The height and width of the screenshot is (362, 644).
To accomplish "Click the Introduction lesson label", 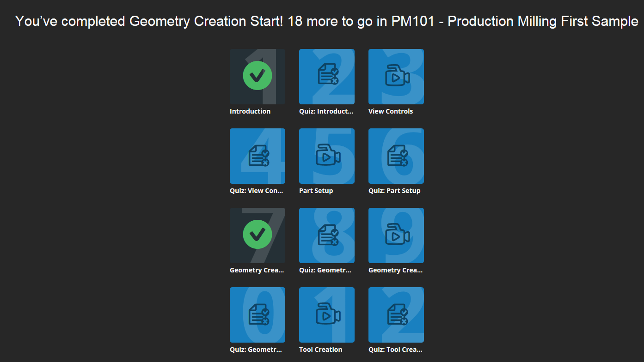I will [x=250, y=111].
